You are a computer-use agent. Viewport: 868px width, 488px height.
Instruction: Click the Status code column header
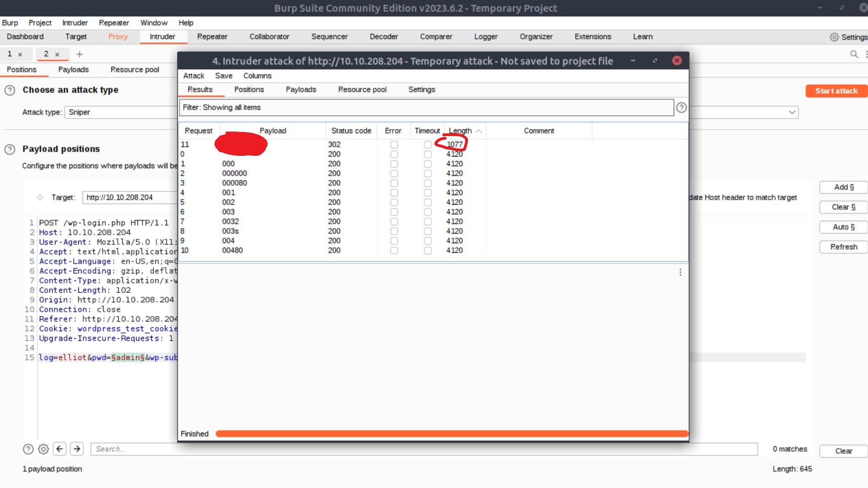tap(352, 131)
